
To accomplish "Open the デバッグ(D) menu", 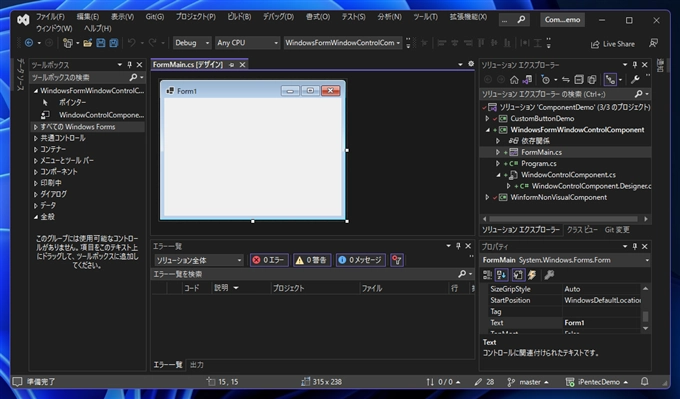I will (278, 16).
